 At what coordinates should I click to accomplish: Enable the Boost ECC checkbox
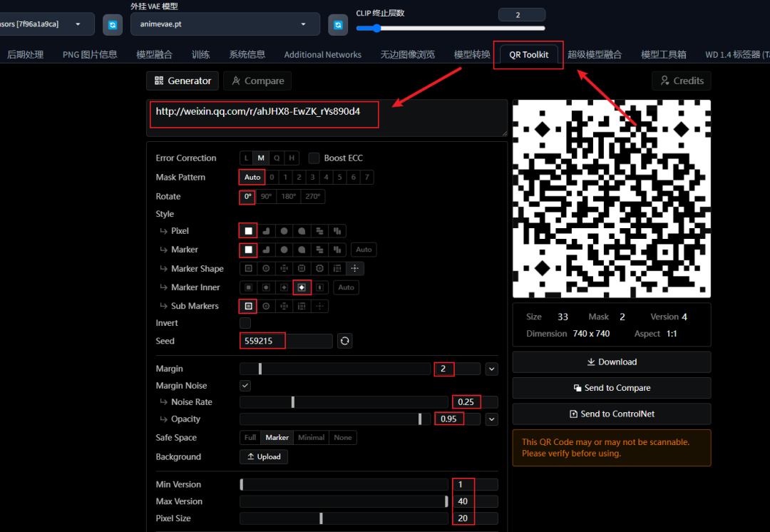(314, 158)
